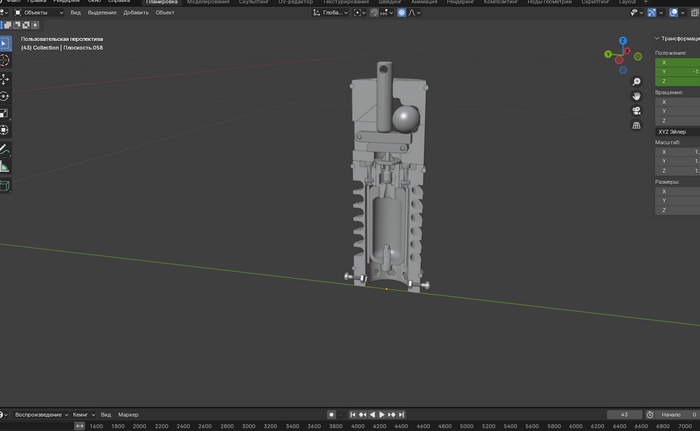Activate the Rotate tool
The height and width of the screenshot is (431, 700).
coord(5,96)
